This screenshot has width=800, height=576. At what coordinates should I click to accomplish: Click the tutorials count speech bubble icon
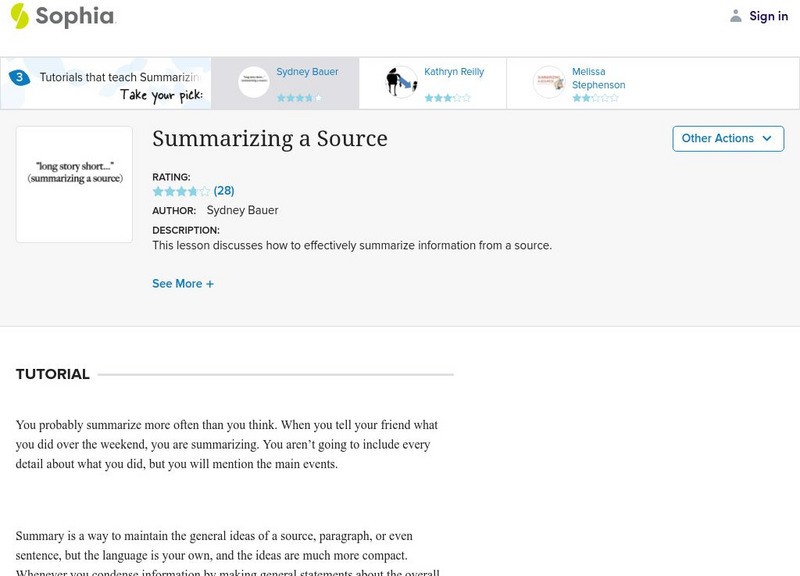click(x=19, y=77)
